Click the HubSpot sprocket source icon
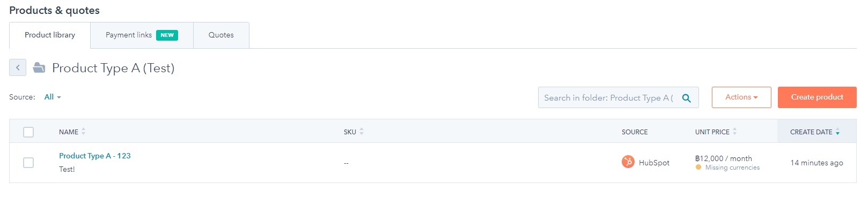The height and width of the screenshot is (198, 868). coord(628,162)
